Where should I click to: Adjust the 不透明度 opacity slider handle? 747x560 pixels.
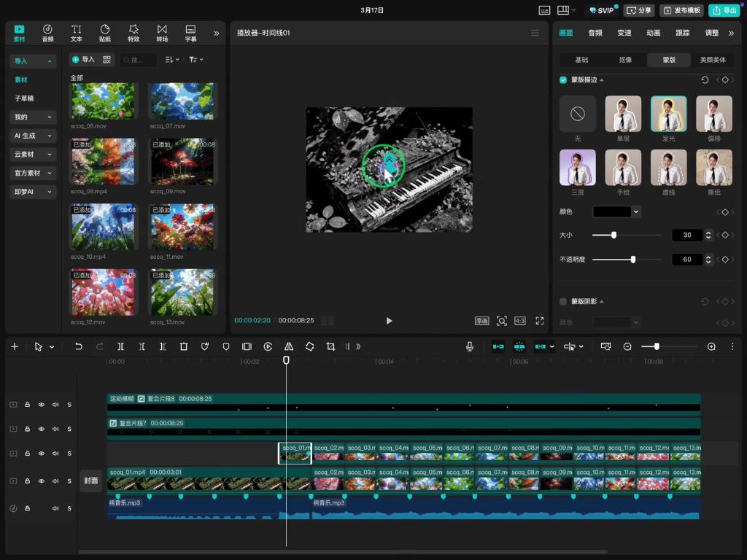point(633,260)
